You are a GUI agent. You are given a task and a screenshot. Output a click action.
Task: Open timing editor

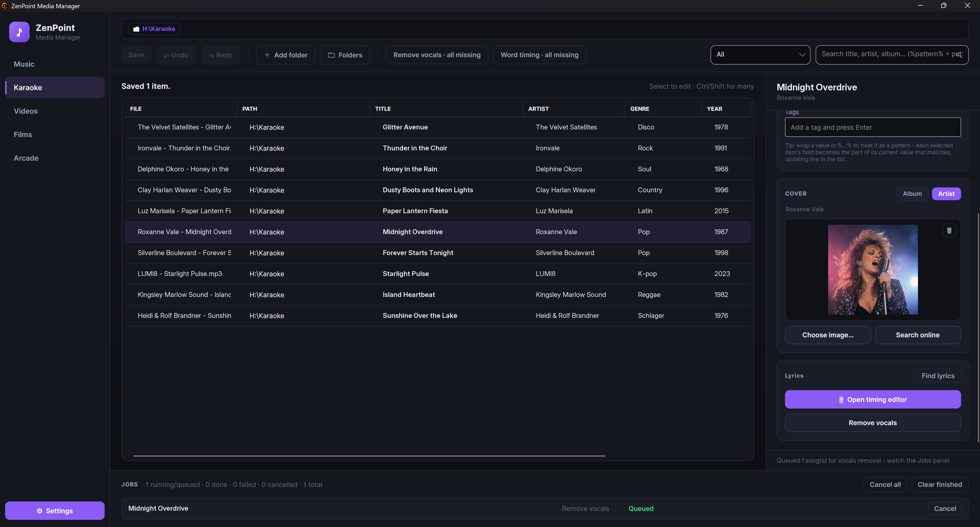coord(873,400)
